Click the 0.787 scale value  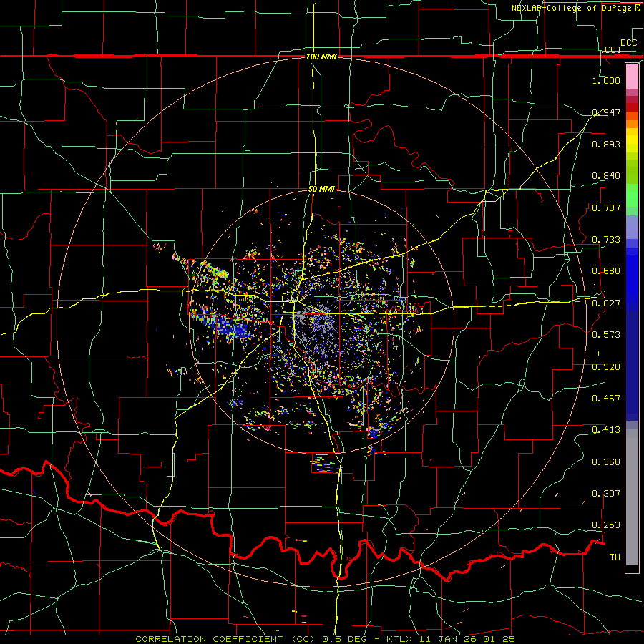606,208
